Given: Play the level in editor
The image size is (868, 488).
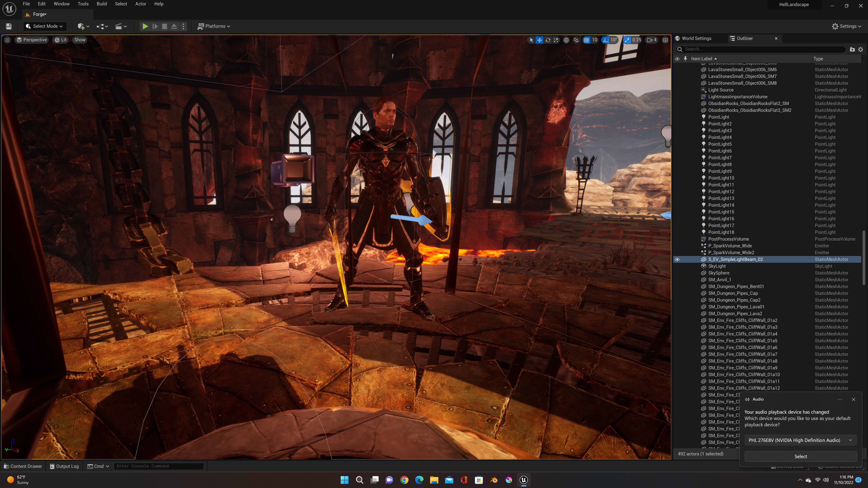Looking at the screenshot, I should [145, 26].
